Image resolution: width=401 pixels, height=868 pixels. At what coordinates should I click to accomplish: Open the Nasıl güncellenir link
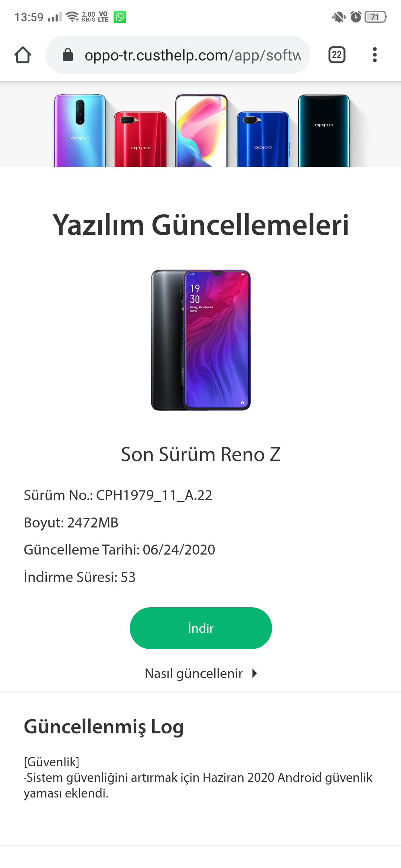[x=193, y=673]
